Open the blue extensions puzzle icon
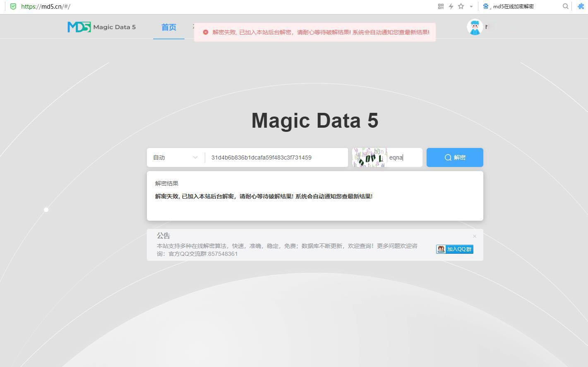 (x=581, y=6)
